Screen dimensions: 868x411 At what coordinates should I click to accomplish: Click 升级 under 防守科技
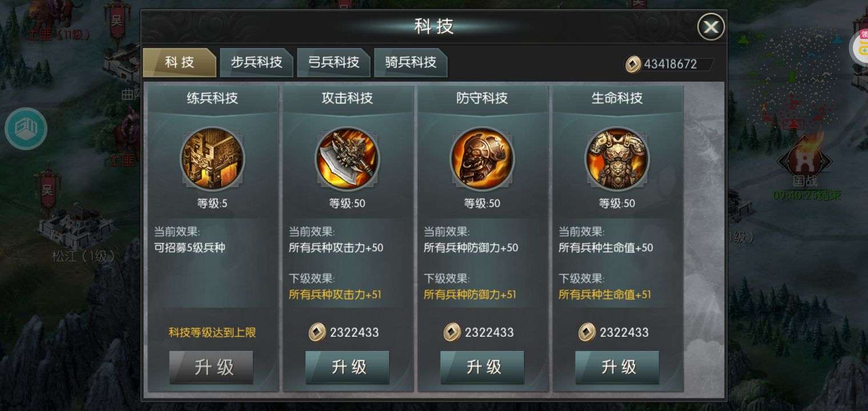pyautogui.click(x=482, y=367)
